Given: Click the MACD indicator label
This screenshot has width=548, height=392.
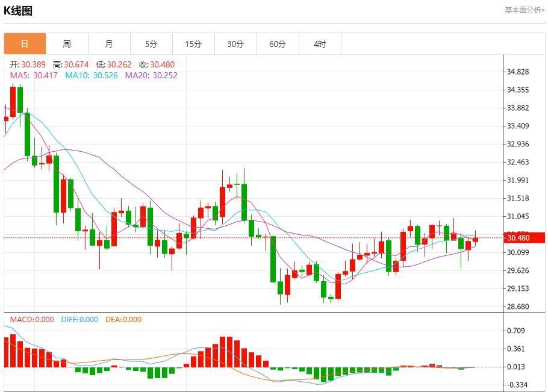Looking at the screenshot, I should [x=31, y=320].
